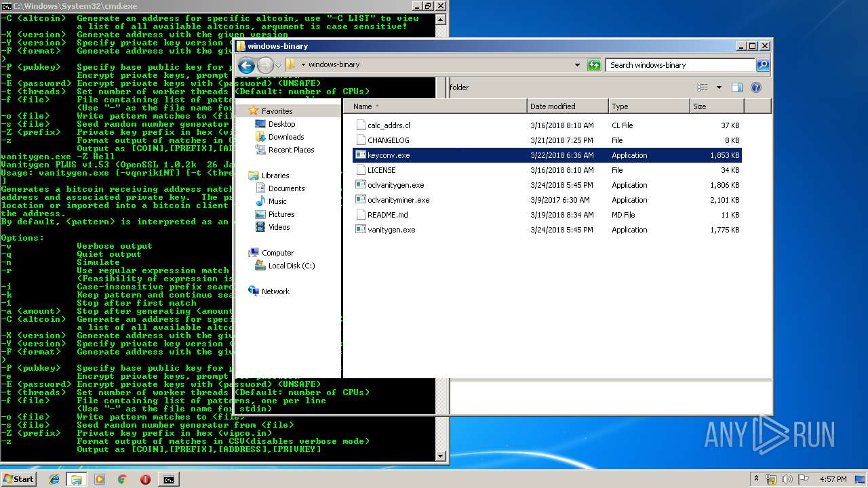Open the Start menu
Image resolution: width=868 pixels, height=488 pixels.
pyautogui.click(x=18, y=479)
